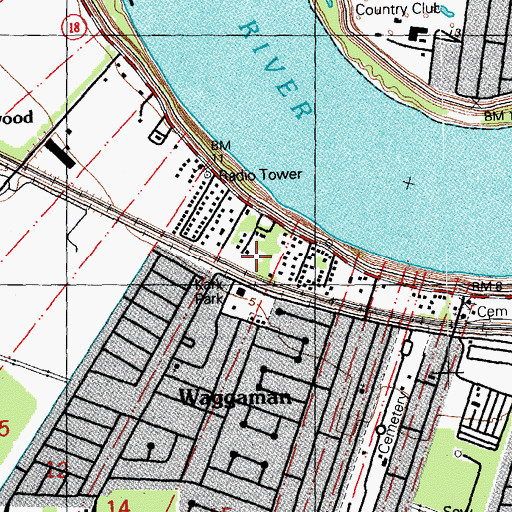Click the Radio Tower label
The width and height of the screenshot is (512, 512).
pyautogui.click(x=261, y=175)
